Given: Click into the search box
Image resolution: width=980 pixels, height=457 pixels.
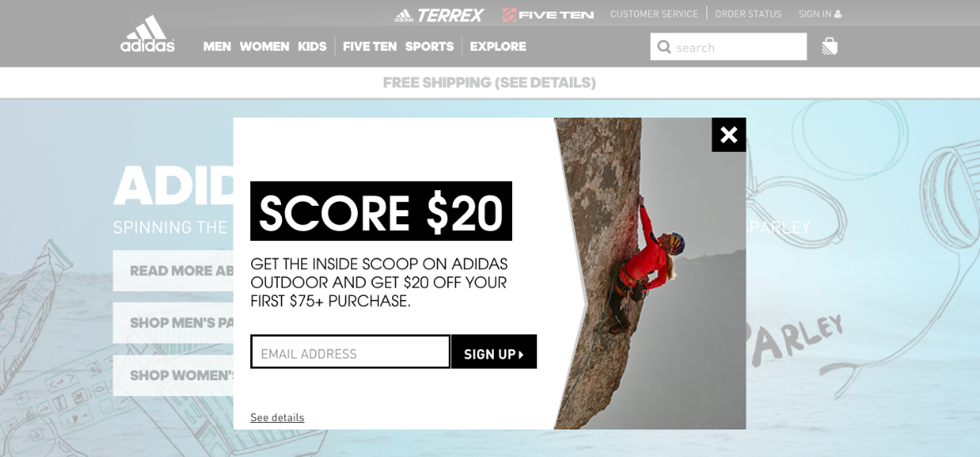Looking at the screenshot, I should click(729, 47).
